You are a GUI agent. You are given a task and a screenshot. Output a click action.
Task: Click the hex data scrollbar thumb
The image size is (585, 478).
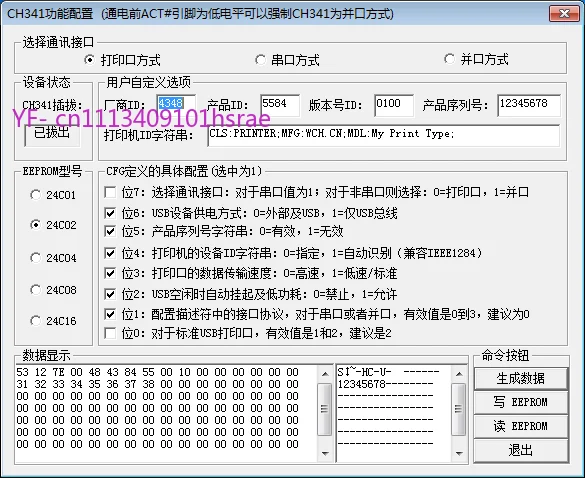pyautogui.click(x=325, y=409)
